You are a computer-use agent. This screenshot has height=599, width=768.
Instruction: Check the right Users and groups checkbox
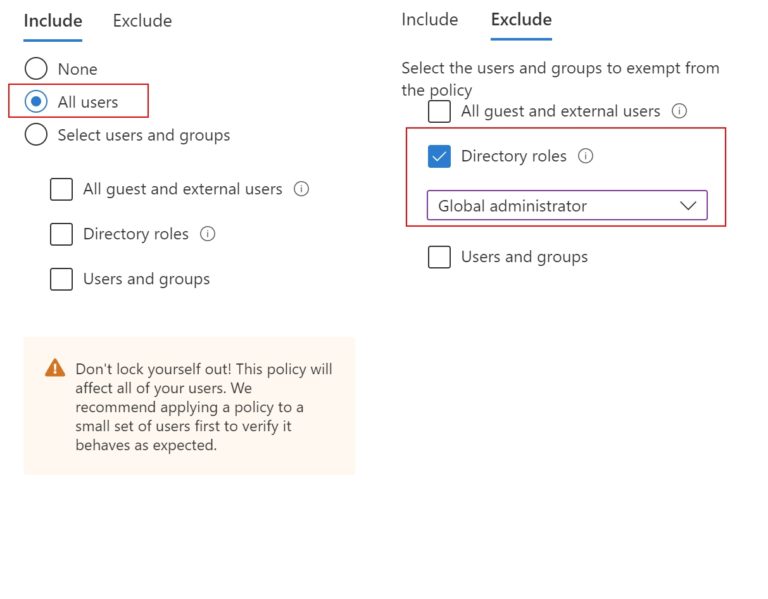(439, 257)
